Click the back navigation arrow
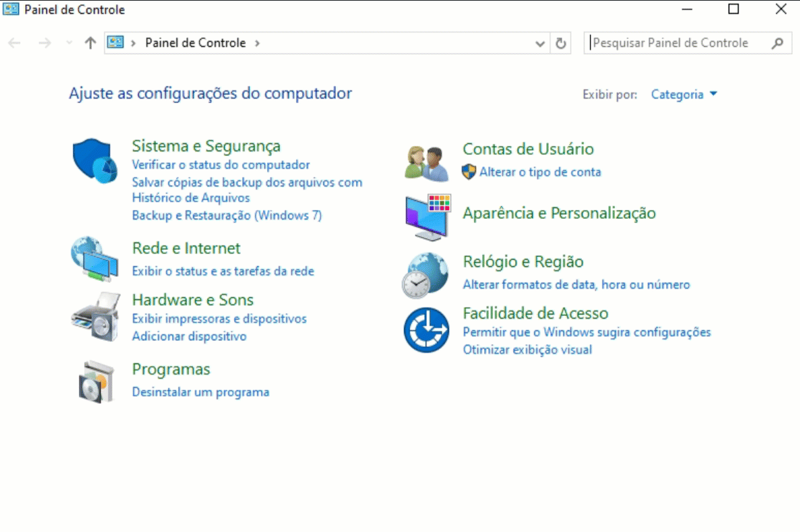 tap(15, 43)
